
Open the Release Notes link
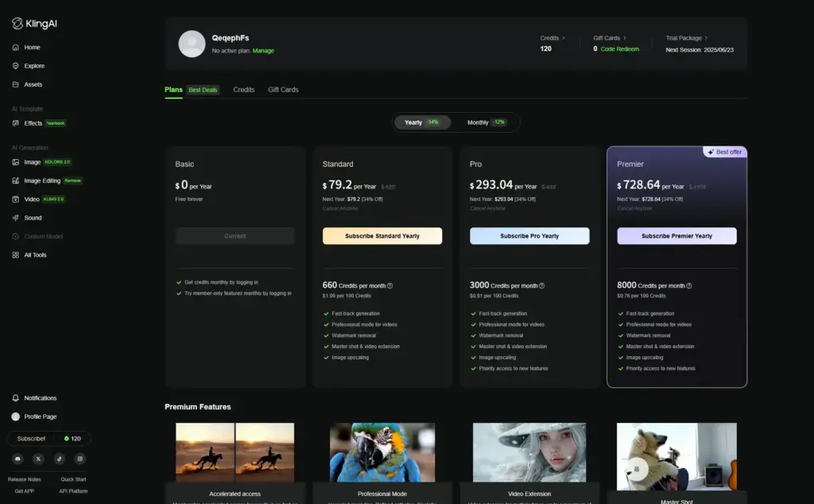coord(25,479)
